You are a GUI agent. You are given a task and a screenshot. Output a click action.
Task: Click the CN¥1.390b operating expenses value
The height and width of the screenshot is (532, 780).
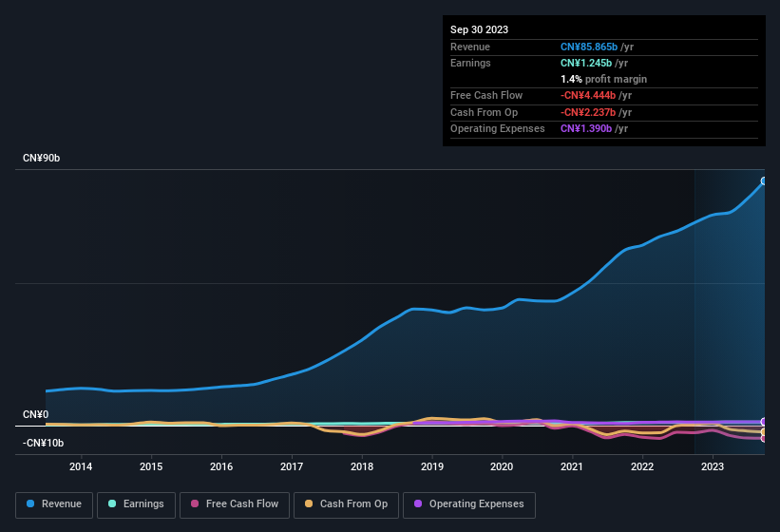[586, 128]
